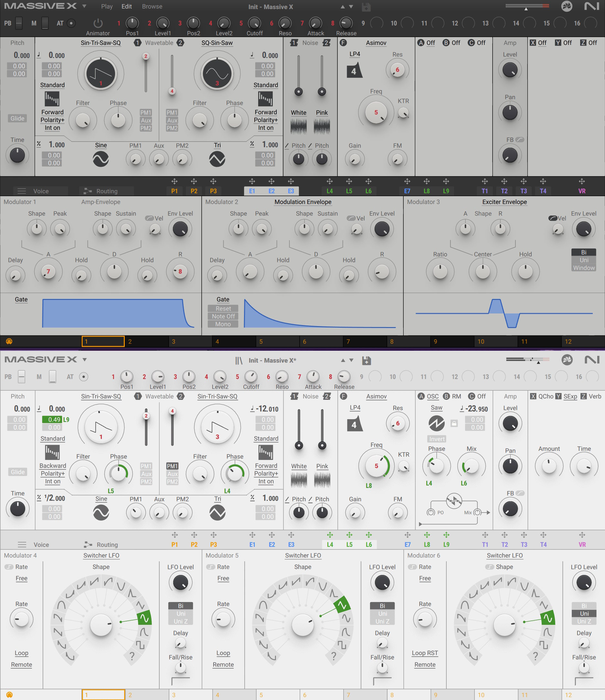Click the lock icon beside the Saw oscillator
Image resolution: width=605 pixels, height=700 pixels.
point(454,423)
